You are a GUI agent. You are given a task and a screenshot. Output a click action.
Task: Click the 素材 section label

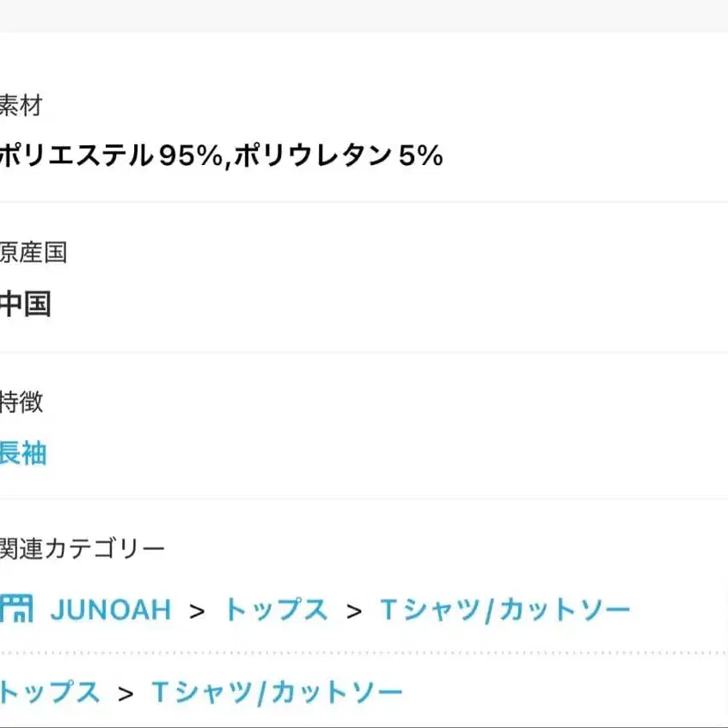21,107
